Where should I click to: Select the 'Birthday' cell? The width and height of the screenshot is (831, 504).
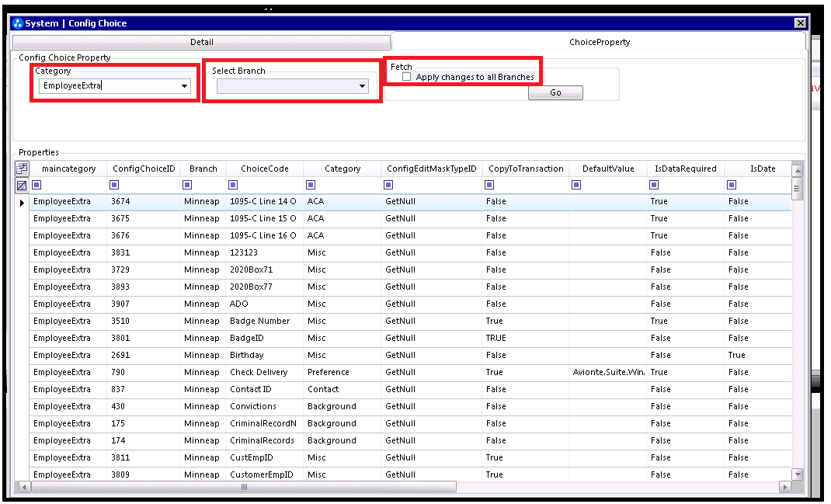click(265, 355)
